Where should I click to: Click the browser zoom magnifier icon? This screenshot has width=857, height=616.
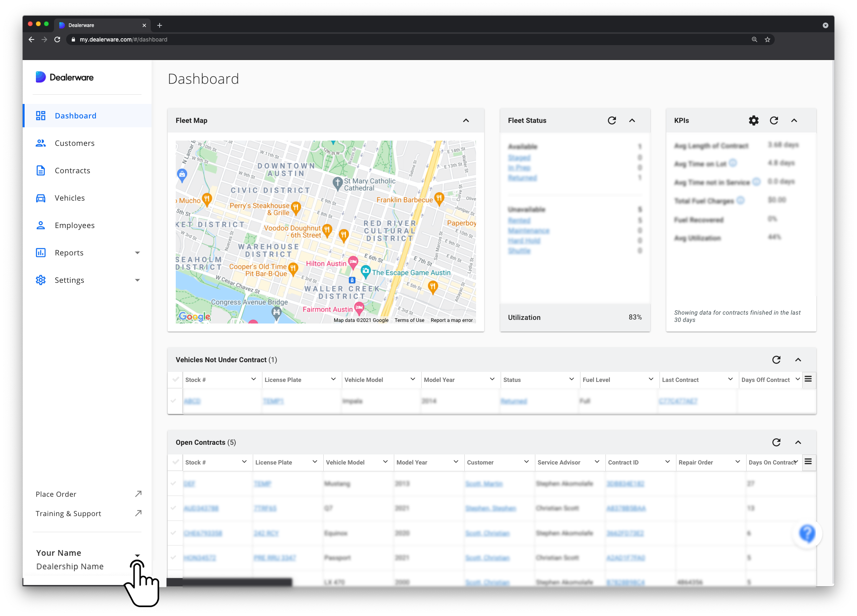(x=754, y=39)
